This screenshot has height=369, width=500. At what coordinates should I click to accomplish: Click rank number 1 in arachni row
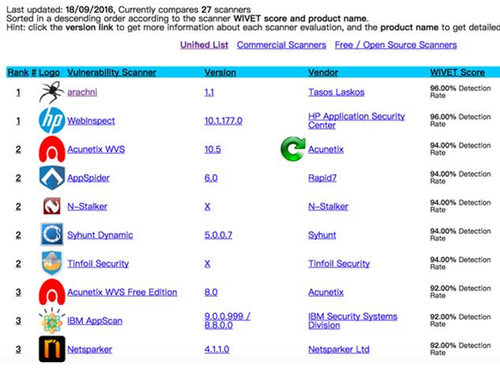coord(18,92)
